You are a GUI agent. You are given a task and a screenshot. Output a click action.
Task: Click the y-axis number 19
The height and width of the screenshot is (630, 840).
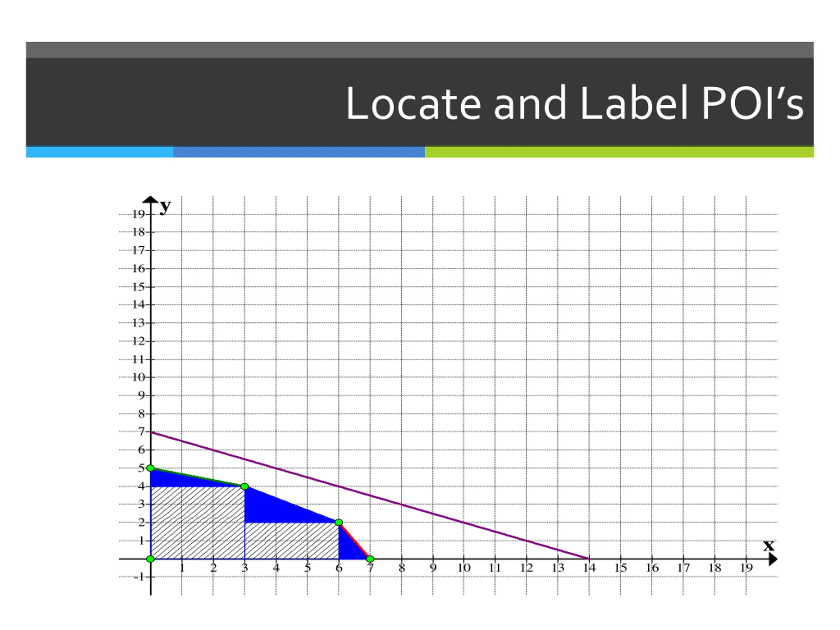(x=138, y=215)
